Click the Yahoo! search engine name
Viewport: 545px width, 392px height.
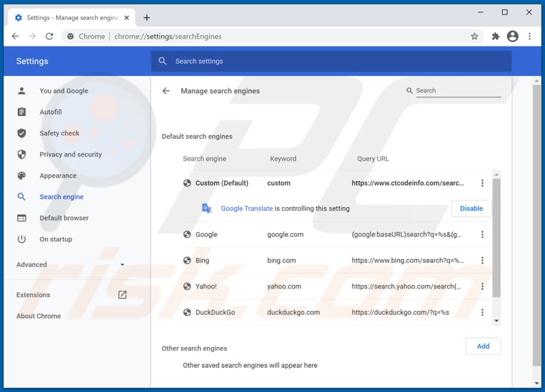(x=206, y=286)
